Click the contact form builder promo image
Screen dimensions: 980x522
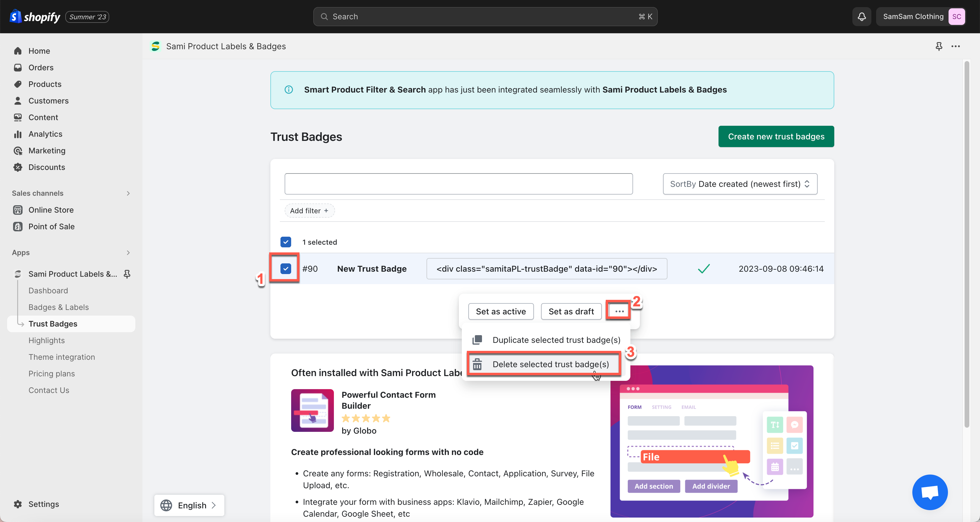coord(712,441)
